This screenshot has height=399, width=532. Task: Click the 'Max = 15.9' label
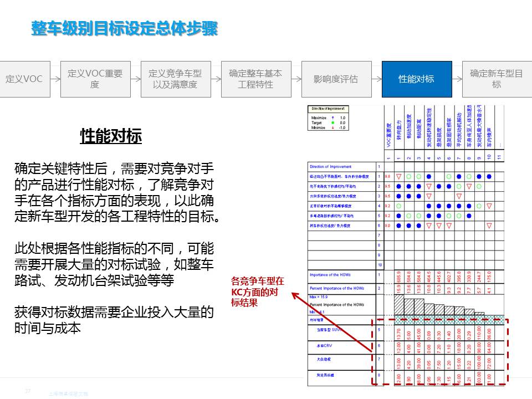(319, 297)
